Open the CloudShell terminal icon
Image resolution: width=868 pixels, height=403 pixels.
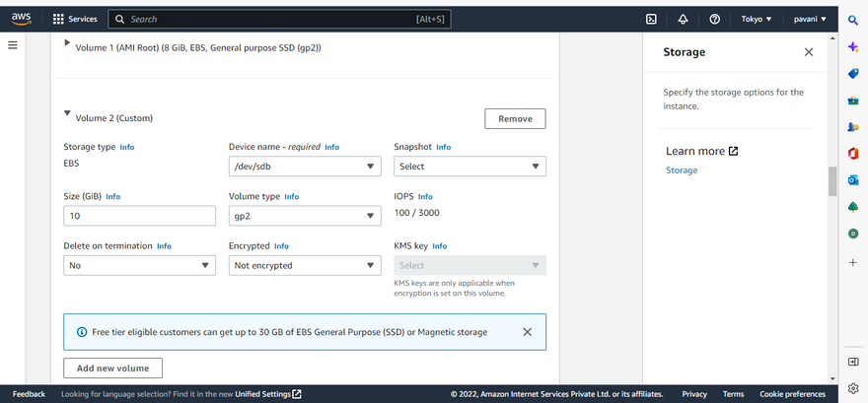651,19
